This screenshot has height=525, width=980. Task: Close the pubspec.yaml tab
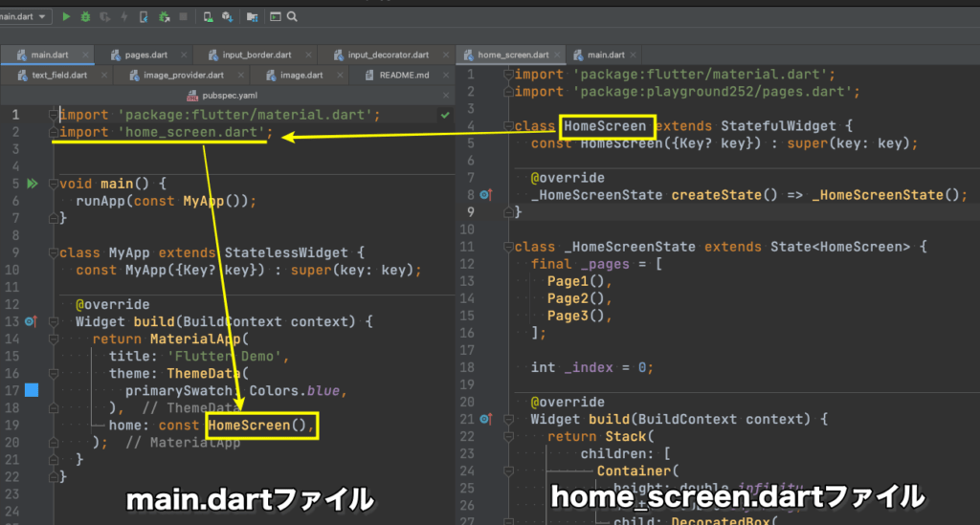tap(446, 96)
